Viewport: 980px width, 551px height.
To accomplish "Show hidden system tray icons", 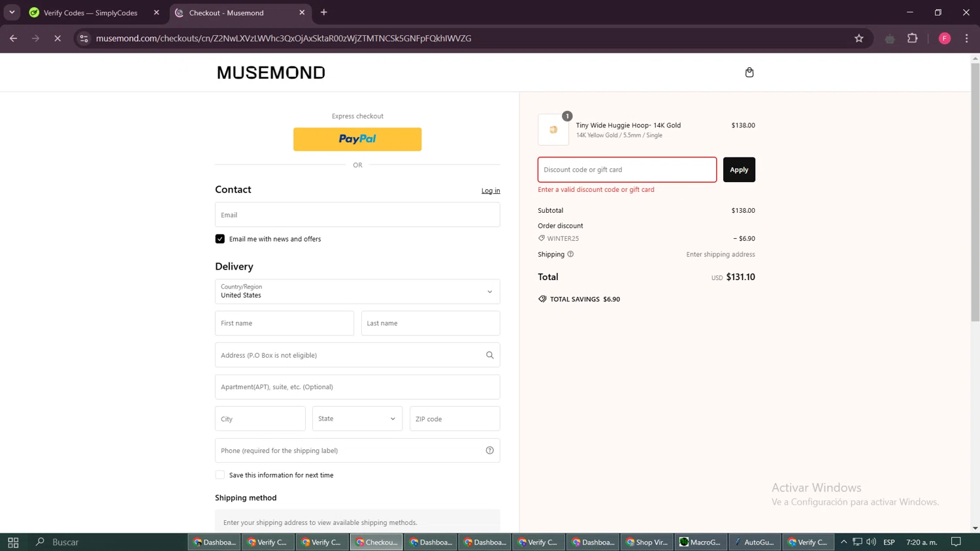I will click(843, 542).
